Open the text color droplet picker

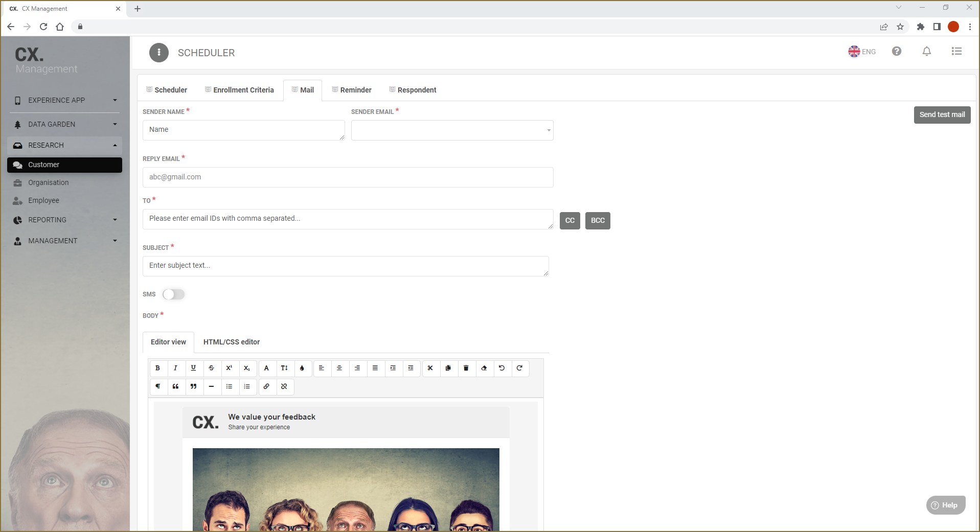click(x=302, y=368)
